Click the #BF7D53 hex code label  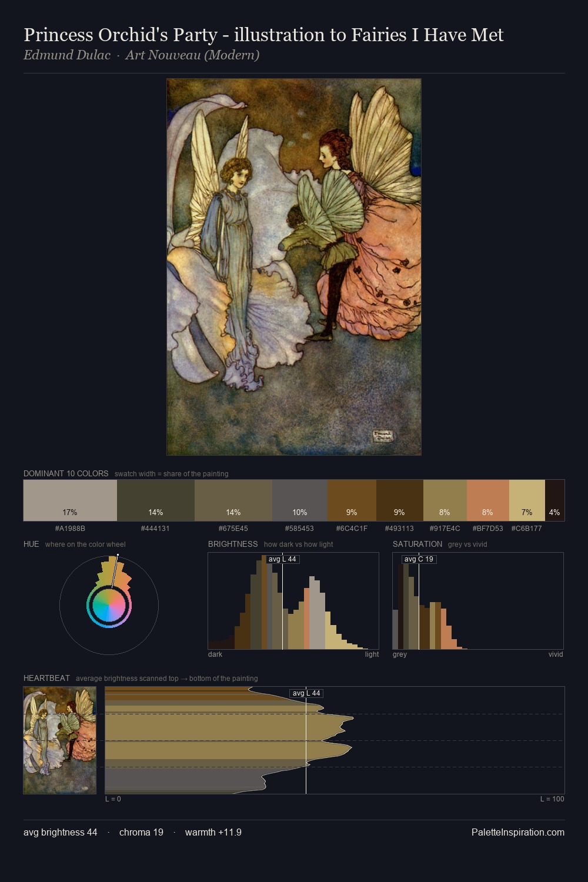[x=488, y=529]
